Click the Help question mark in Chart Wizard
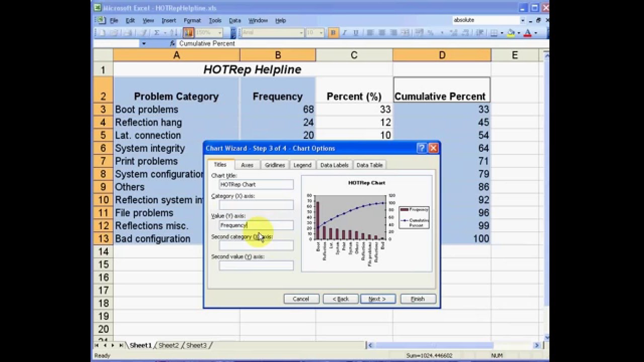 coord(421,148)
